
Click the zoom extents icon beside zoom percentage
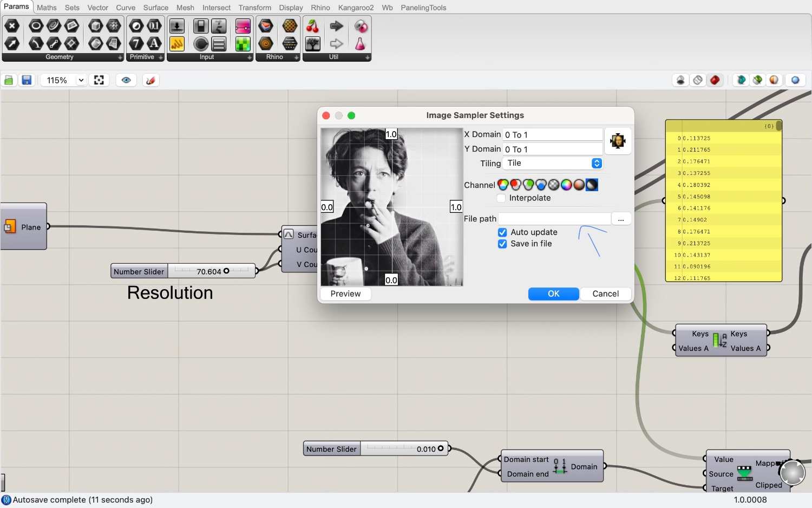[x=99, y=80]
